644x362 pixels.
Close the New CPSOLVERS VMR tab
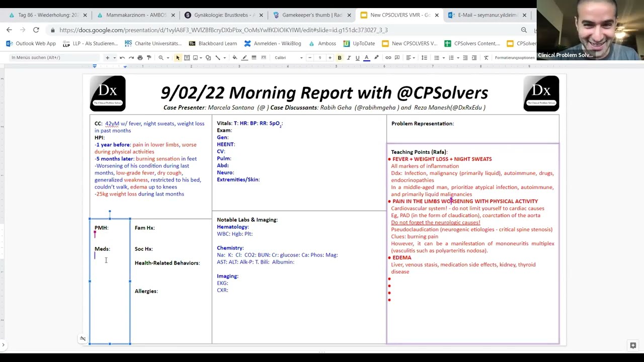(x=437, y=15)
